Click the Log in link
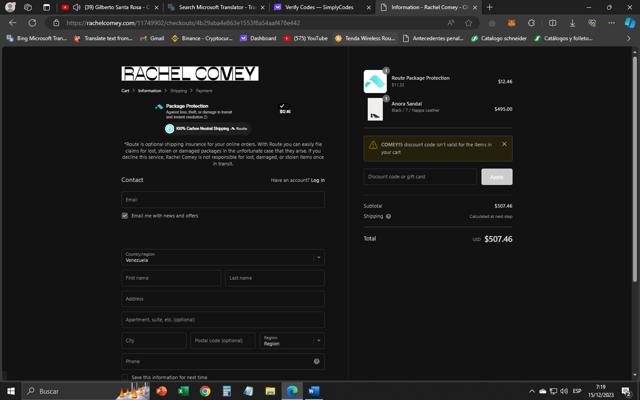Viewport: 640px width, 400px height. click(x=318, y=180)
